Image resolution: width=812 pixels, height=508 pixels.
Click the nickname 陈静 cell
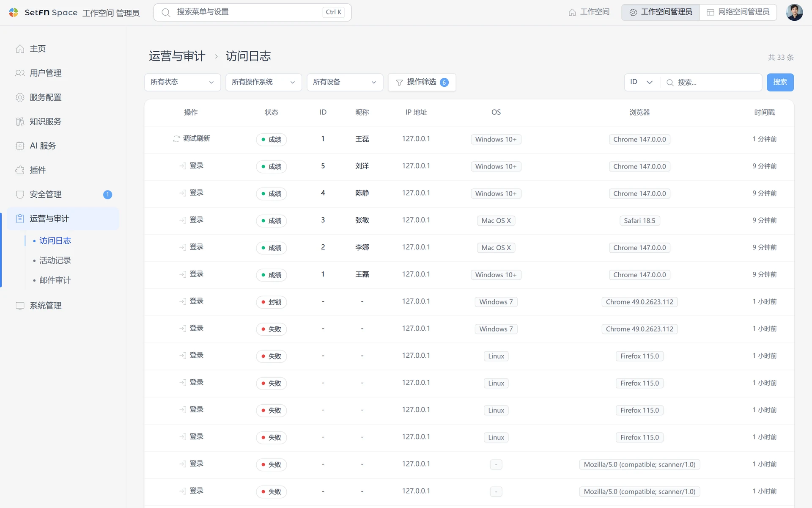click(362, 193)
